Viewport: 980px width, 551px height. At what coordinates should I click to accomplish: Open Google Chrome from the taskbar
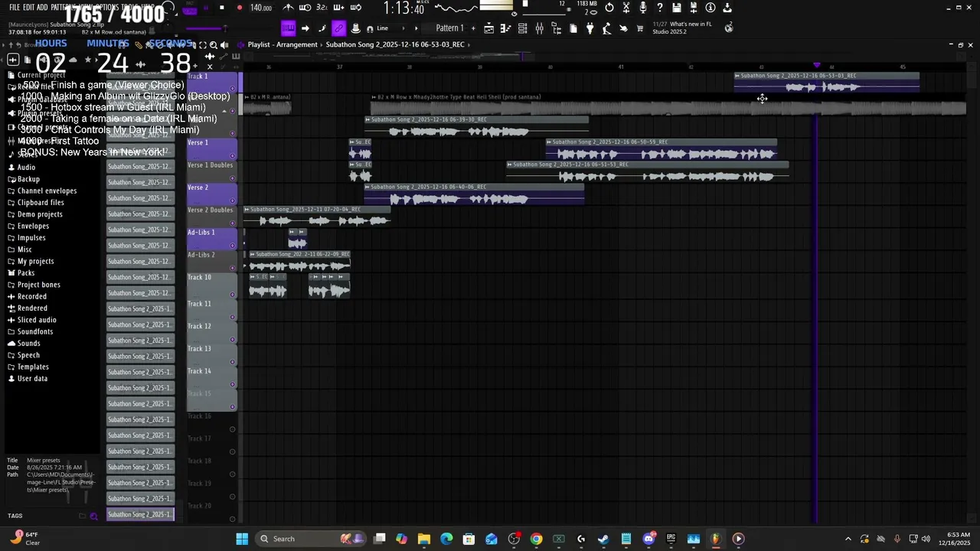coord(536,539)
